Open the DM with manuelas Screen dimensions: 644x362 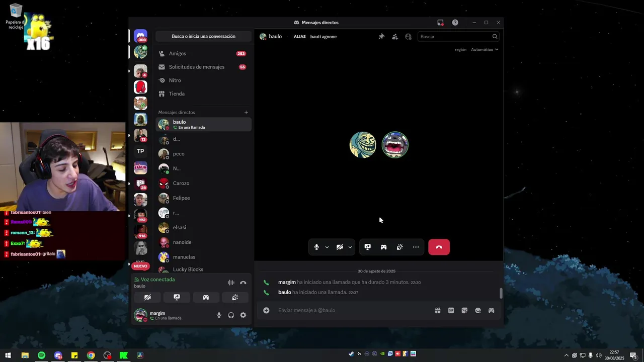[x=203, y=257]
